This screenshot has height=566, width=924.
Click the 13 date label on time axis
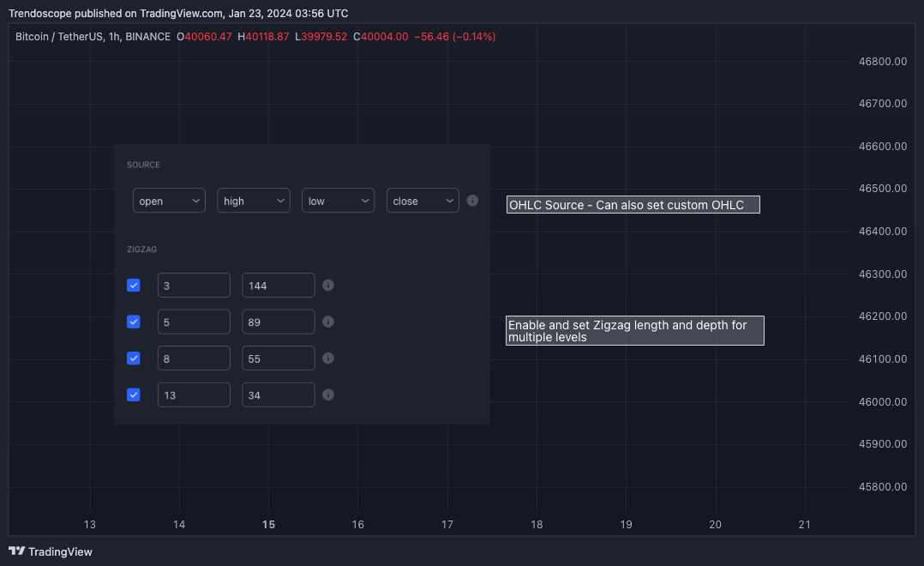(x=89, y=524)
